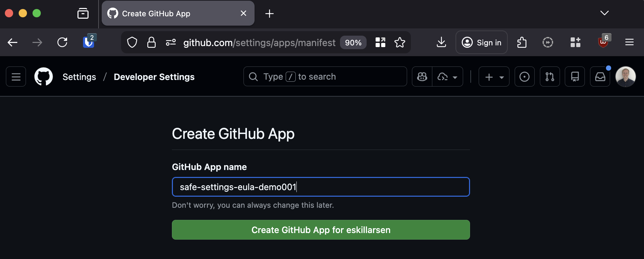644x259 pixels.
Task: Click the tab overview icon left of tab
Action: [x=83, y=14]
